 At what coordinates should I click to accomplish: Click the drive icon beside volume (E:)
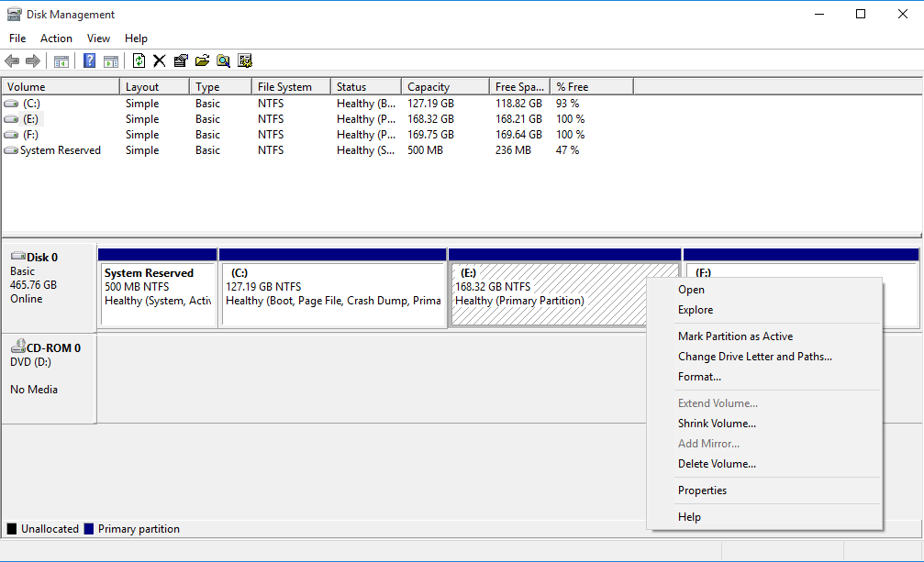9,119
